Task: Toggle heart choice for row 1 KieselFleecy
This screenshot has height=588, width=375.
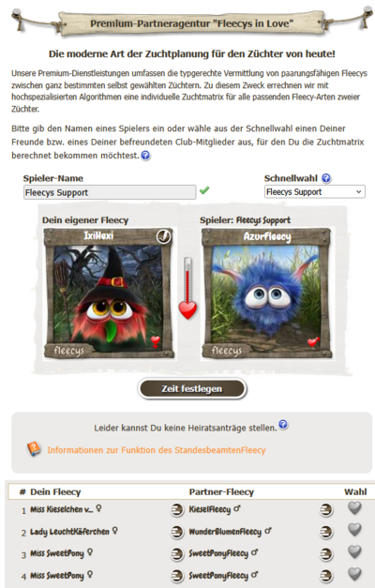Action: pyautogui.click(x=354, y=508)
